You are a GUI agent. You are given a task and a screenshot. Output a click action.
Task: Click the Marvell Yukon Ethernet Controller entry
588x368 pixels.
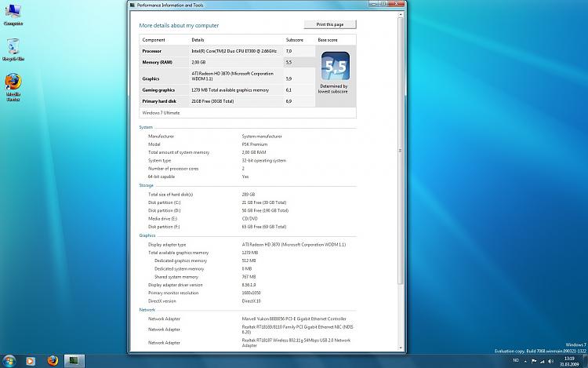click(x=294, y=319)
